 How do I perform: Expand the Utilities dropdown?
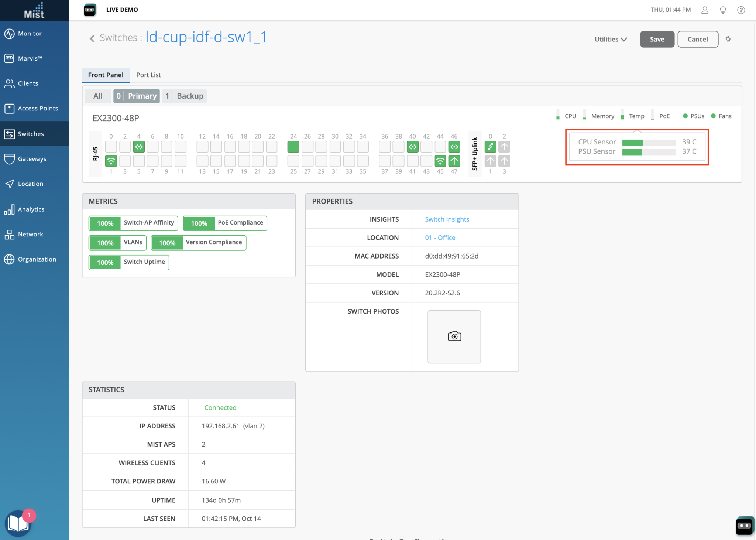pyautogui.click(x=611, y=39)
